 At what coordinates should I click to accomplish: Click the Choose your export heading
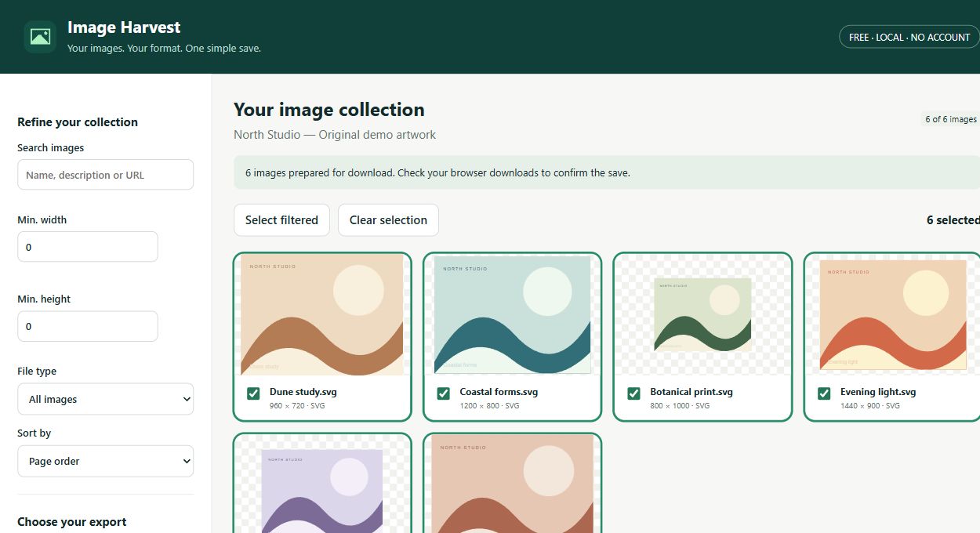72,522
